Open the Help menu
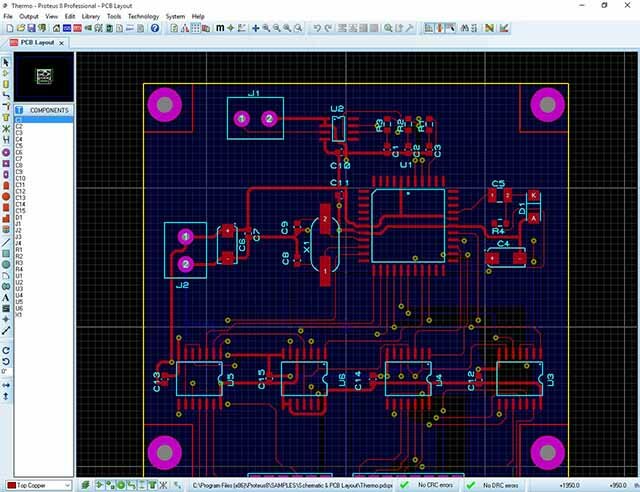Viewport: 640px width, 492px height. click(198, 16)
